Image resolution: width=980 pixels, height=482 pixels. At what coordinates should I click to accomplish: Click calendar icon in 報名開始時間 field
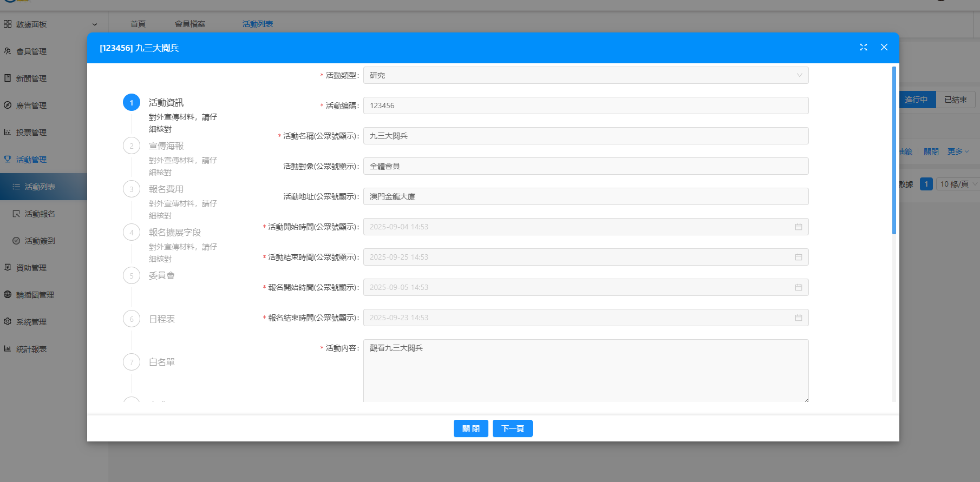[798, 287]
